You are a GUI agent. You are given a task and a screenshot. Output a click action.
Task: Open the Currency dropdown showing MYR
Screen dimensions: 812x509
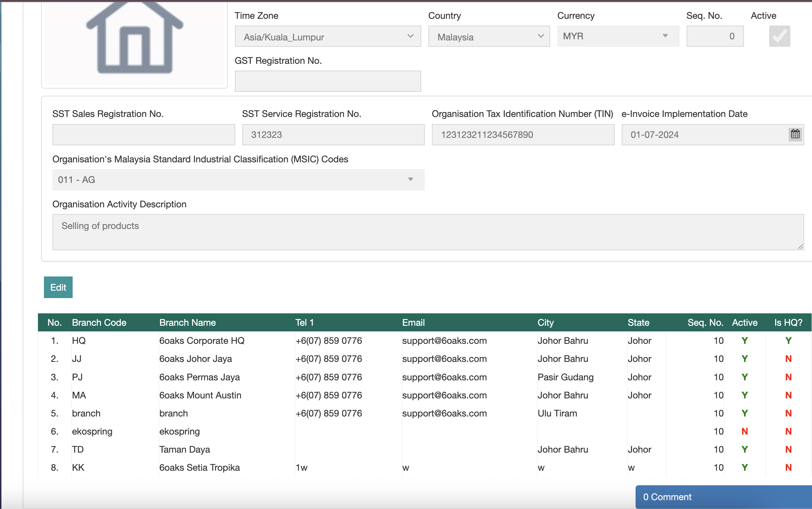click(x=618, y=36)
